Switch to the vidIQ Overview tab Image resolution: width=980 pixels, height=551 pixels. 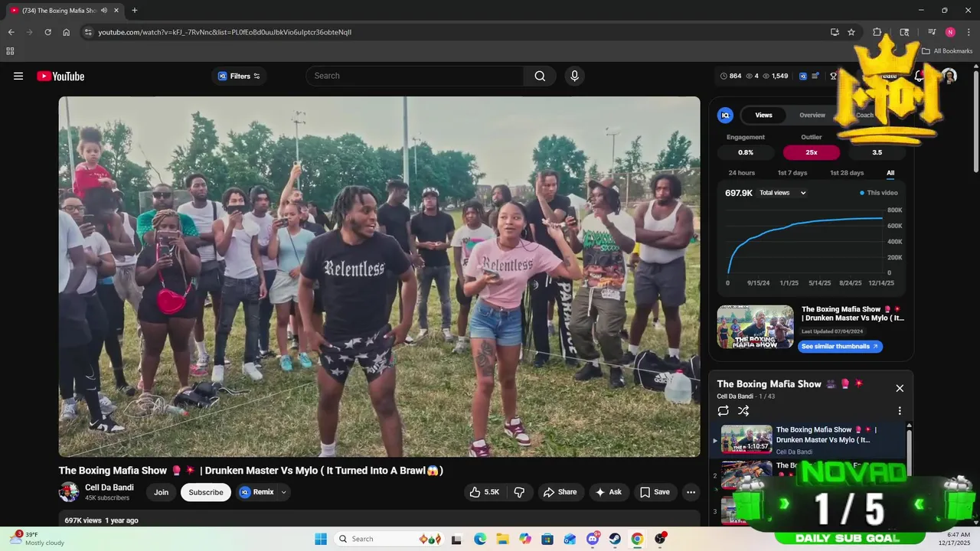click(x=812, y=115)
